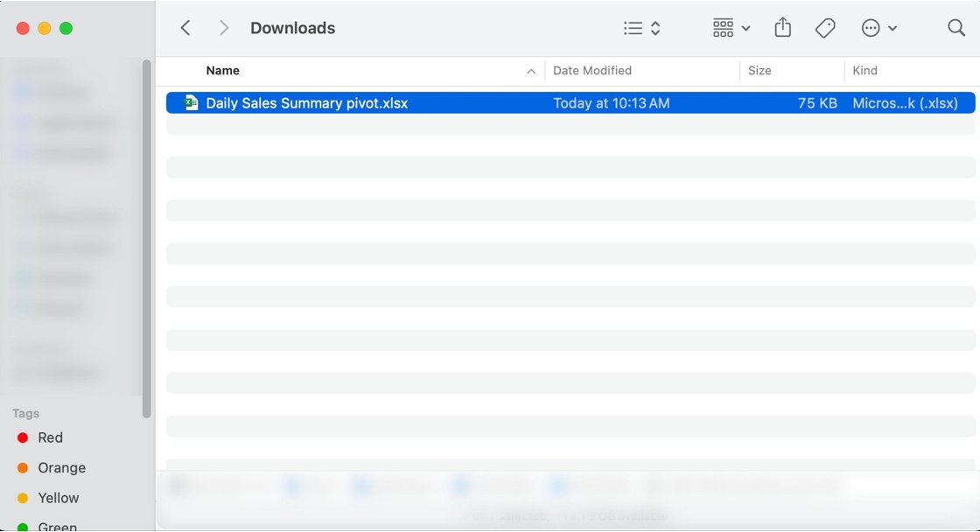The image size is (980, 532).
Task: Close the Finder window with red button
Action: [x=23, y=28]
